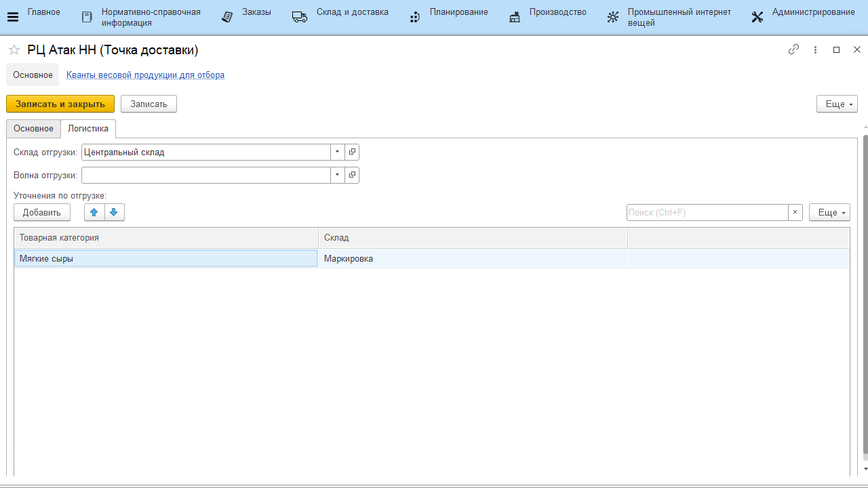Click the Поиск search input field

click(707, 212)
